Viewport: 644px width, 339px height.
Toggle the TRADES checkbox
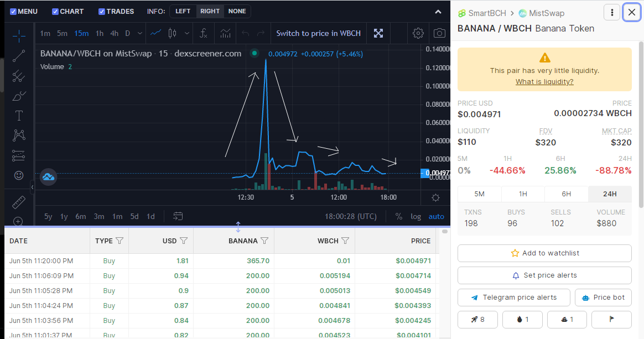(x=102, y=12)
